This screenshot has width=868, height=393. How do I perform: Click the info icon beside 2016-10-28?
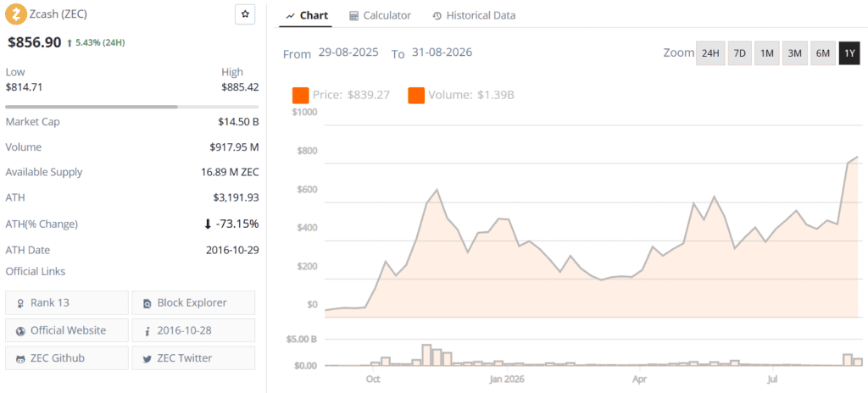tap(147, 331)
